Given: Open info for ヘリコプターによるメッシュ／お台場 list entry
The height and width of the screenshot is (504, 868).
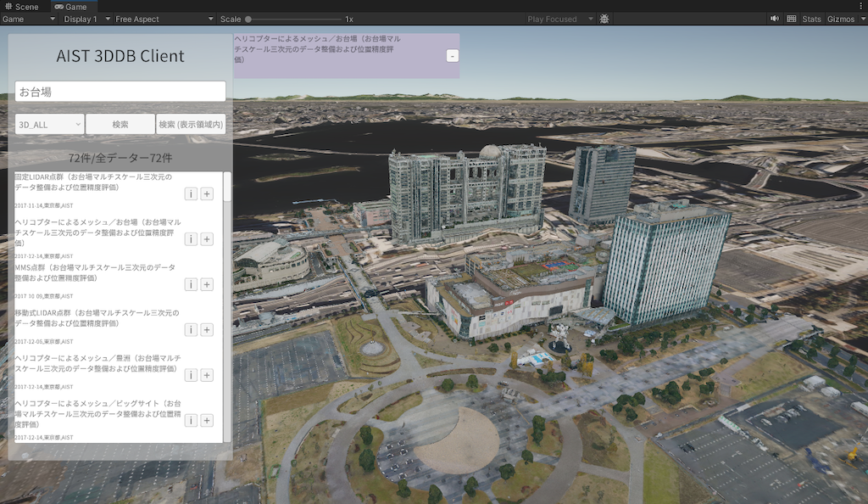Looking at the screenshot, I should click(x=191, y=239).
